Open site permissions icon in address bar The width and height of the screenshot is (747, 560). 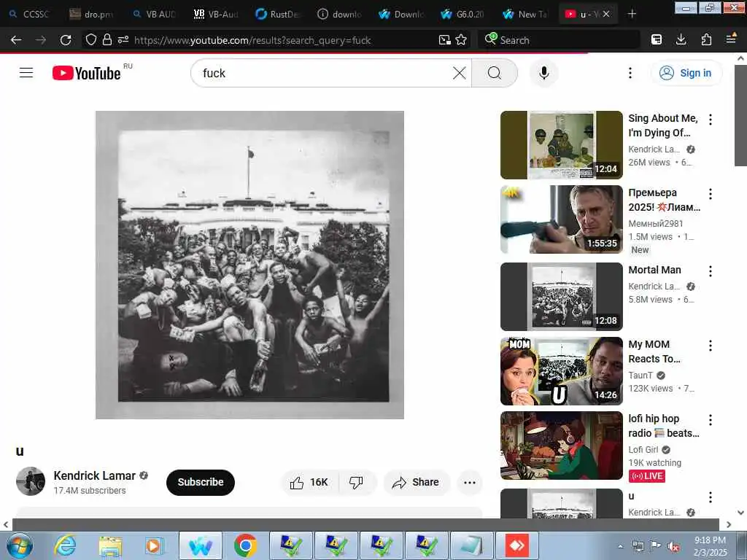coord(123,40)
